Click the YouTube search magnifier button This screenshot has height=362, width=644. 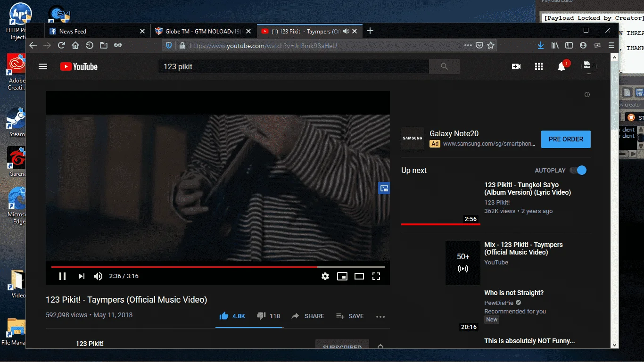444,66
